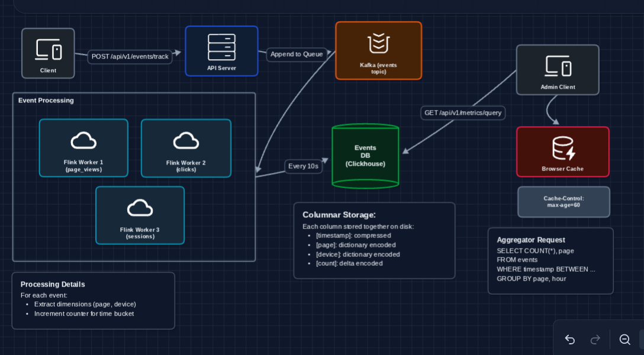Click the Flink Worker 3 cloud icon

[140, 208]
